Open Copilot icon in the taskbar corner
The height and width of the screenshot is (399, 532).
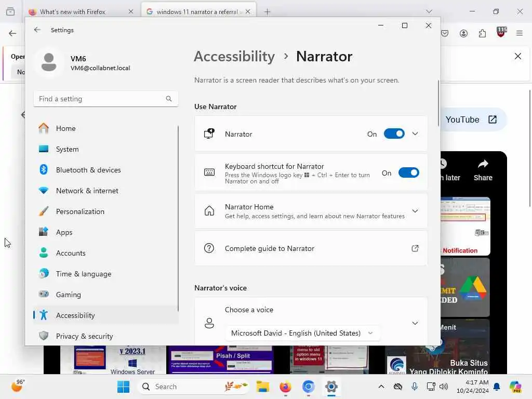tap(515, 387)
